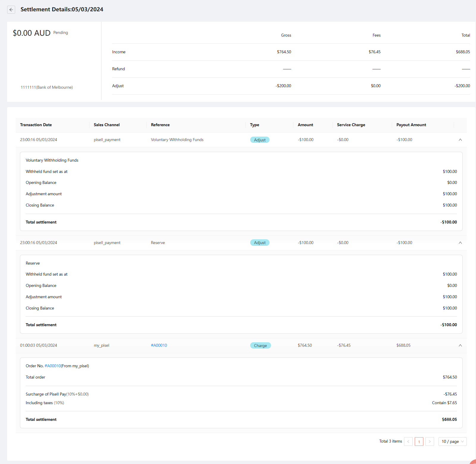The image size is (476, 464).
Task: Click the Pending status label
Action: point(61,33)
